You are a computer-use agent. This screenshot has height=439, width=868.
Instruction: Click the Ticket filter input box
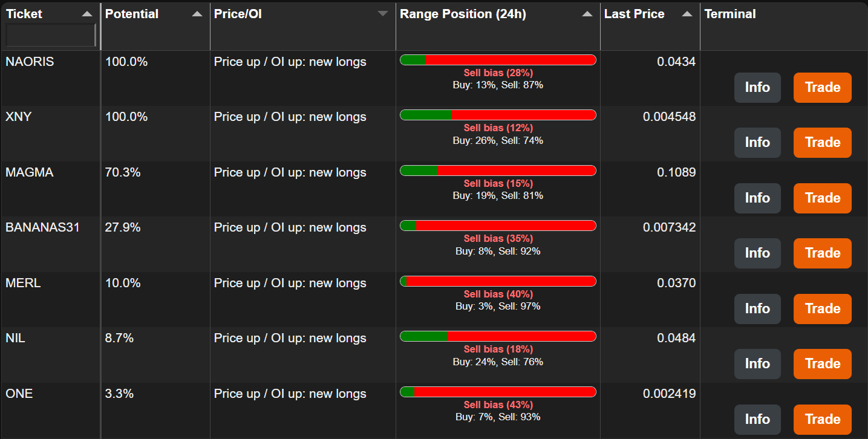click(x=51, y=35)
